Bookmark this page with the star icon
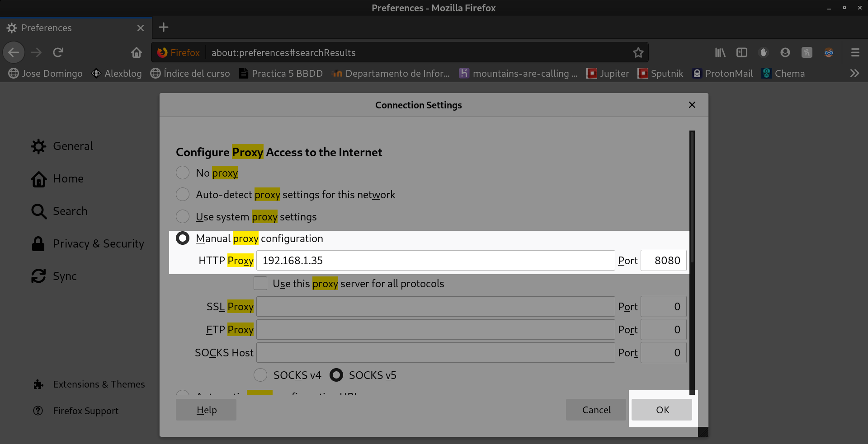The width and height of the screenshot is (868, 444). pos(638,53)
